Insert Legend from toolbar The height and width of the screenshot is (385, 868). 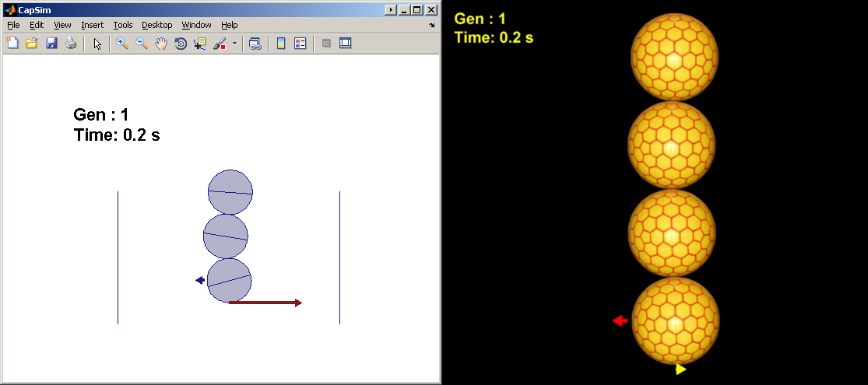[x=300, y=43]
